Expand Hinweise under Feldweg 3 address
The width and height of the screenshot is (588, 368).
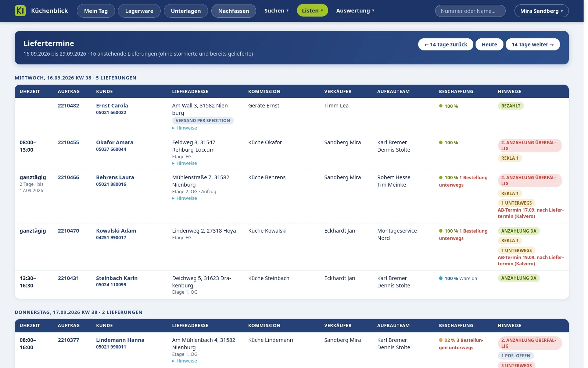coord(184,163)
